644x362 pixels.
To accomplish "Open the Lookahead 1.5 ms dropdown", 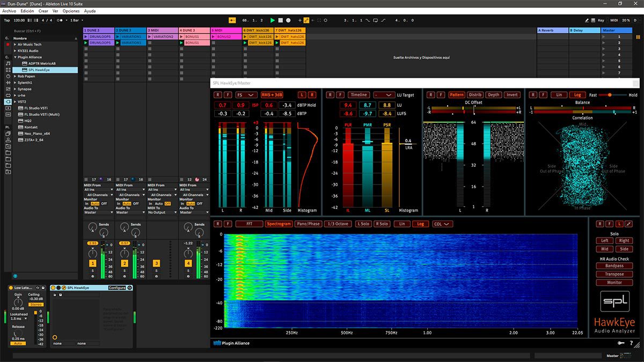I will point(19,319).
